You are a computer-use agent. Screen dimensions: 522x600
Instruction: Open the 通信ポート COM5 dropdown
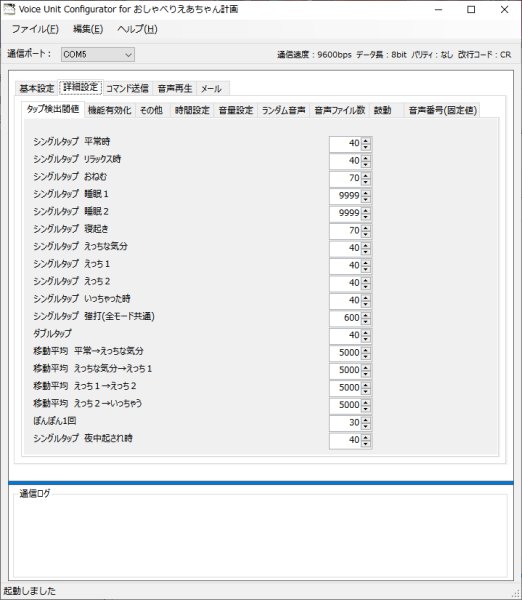98,55
